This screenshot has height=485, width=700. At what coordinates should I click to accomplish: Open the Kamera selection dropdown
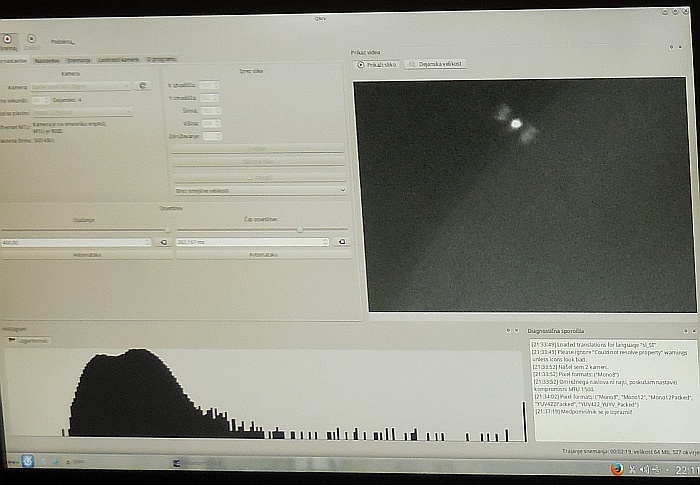[82, 86]
